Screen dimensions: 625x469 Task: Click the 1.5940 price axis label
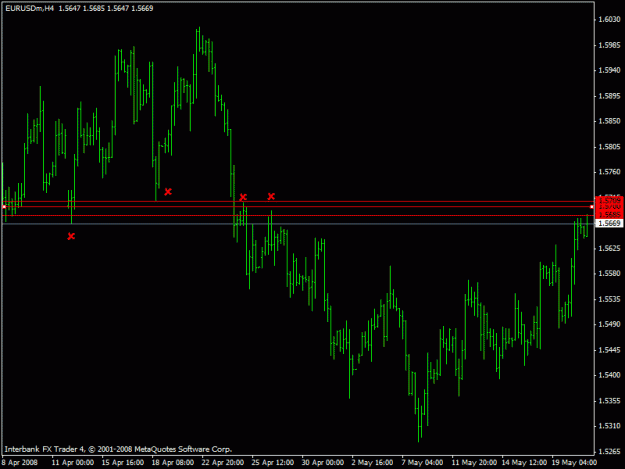609,70
